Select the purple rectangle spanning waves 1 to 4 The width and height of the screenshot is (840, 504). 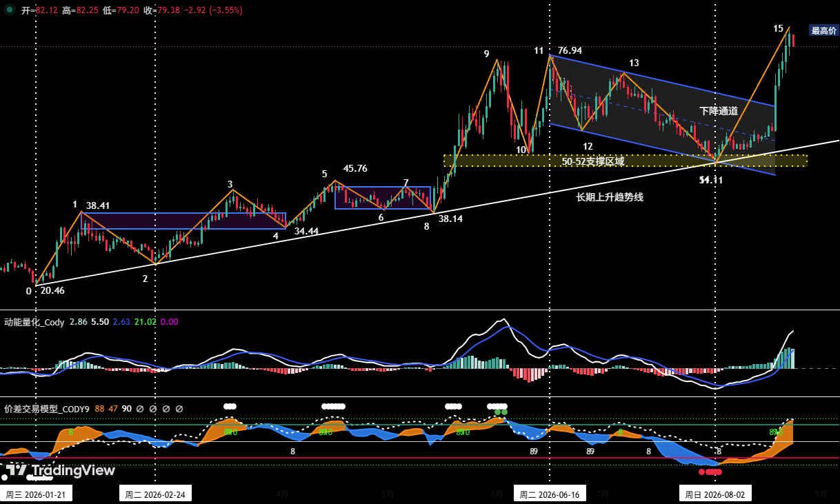coord(183,221)
